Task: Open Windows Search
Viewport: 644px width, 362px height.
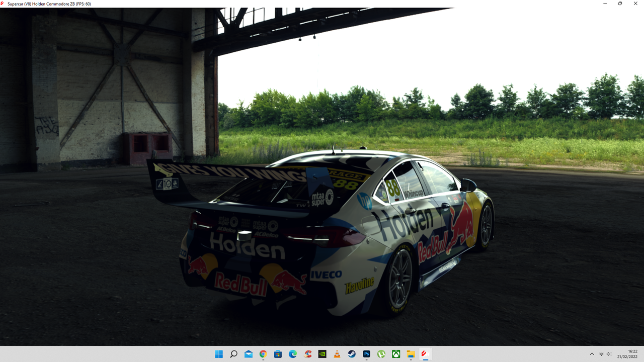Action: click(234, 354)
